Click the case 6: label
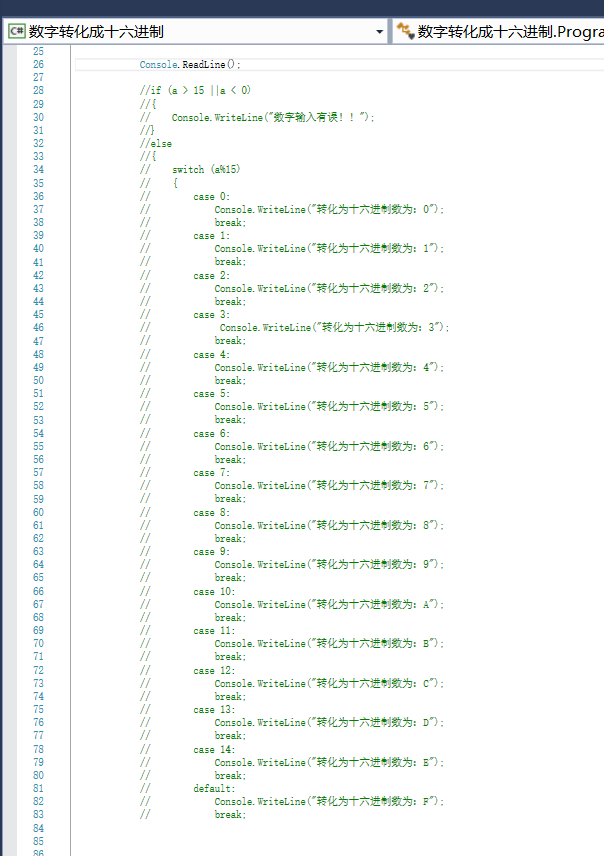 tap(211, 434)
